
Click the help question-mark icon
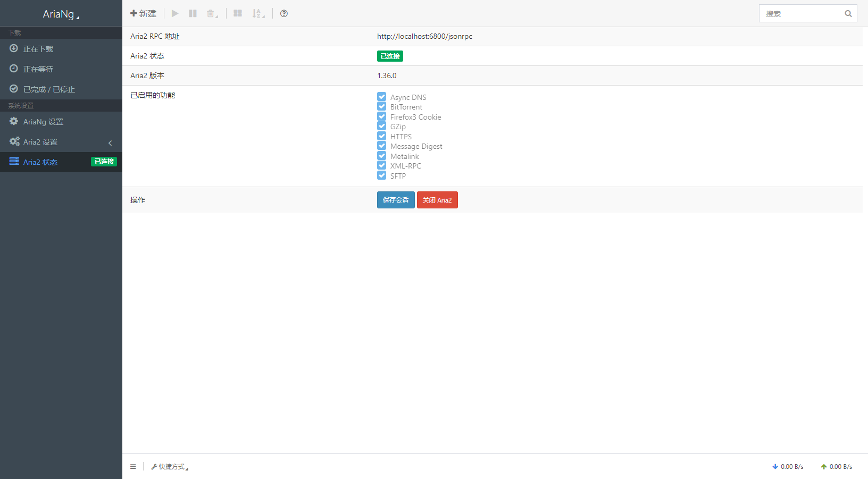pyautogui.click(x=284, y=13)
